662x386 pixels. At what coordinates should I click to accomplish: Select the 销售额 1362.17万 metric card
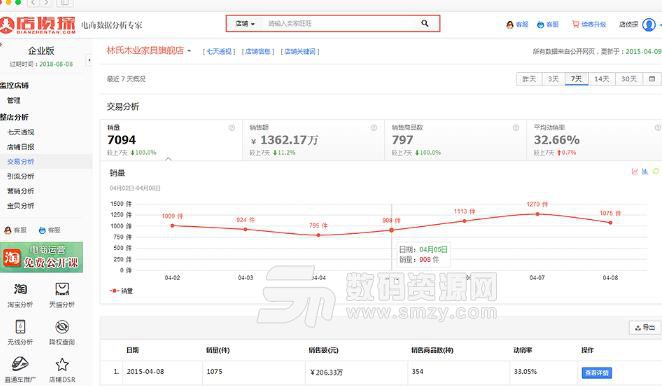pos(313,140)
